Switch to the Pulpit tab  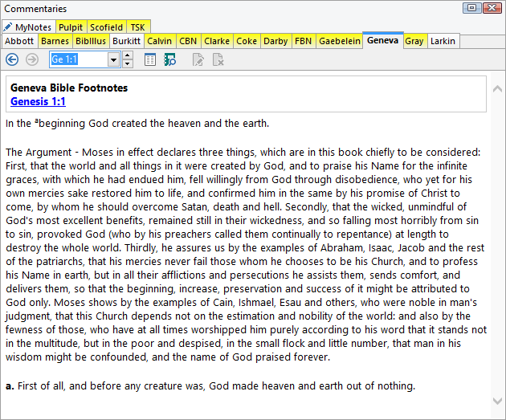click(71, 27)
